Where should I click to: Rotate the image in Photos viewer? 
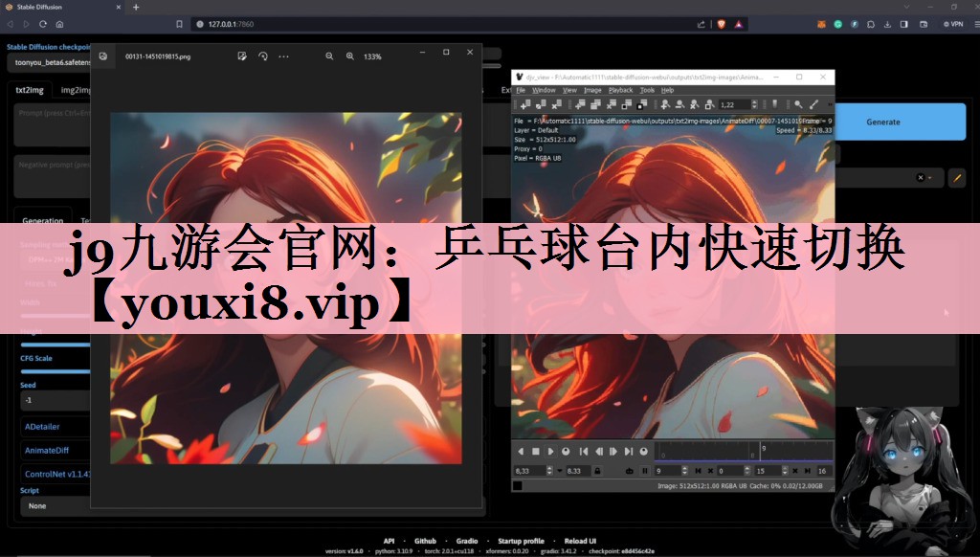click(x=263, y=56)
